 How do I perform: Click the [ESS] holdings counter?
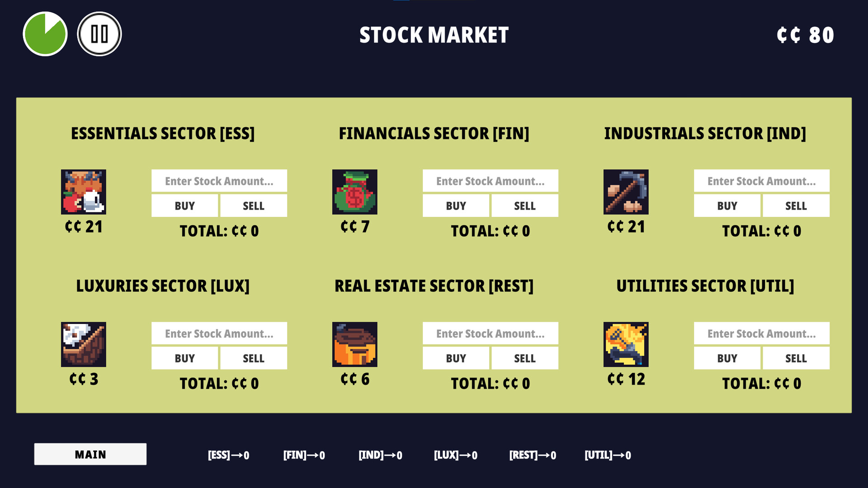tap(229, 455)
